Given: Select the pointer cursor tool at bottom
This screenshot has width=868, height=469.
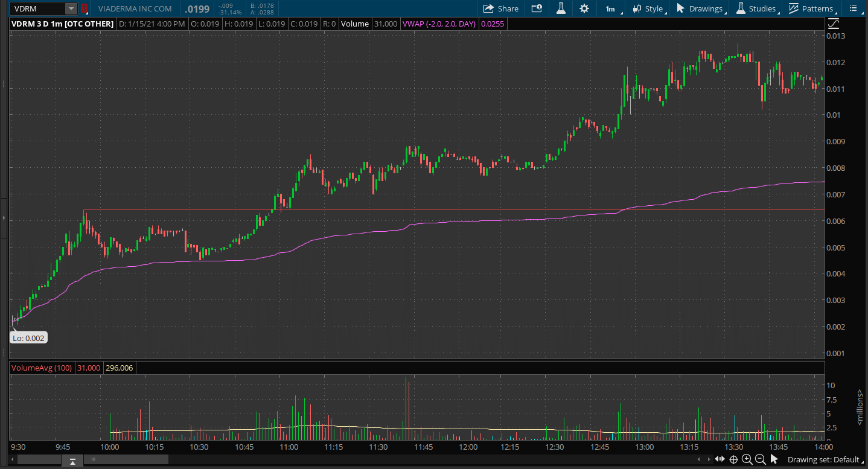Looking at the screenshot, I should [774, 460].
